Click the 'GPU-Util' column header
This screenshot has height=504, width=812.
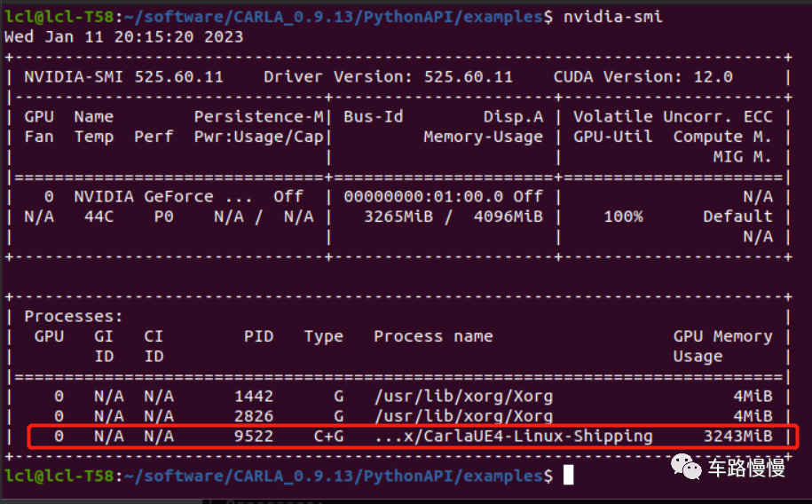tap(612, 138)
